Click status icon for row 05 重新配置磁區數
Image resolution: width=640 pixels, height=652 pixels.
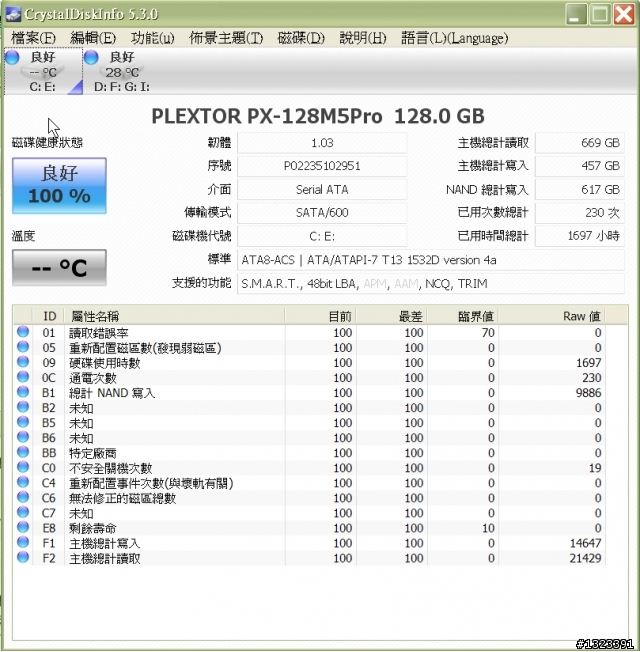click(x=23, y=347)
